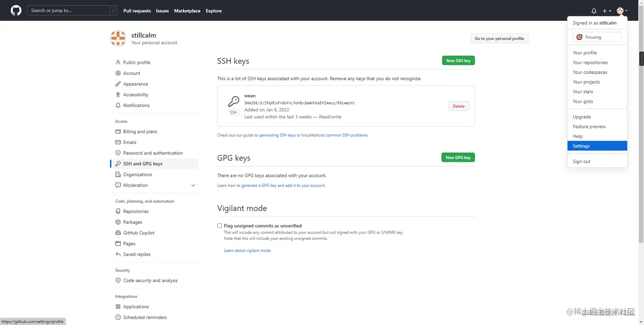Enable Flag unsigned commits as unverified
The height and width of the screenshot is (325, 644).
coord(219,226)
